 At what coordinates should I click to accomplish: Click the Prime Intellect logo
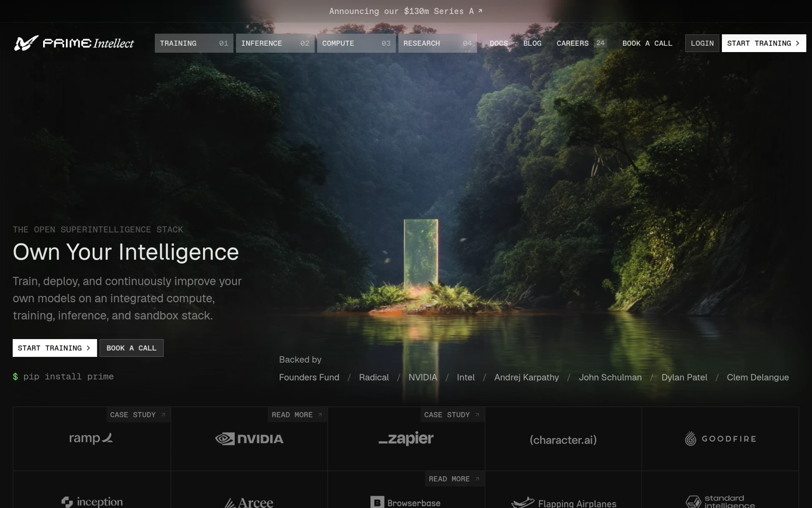tap(74, 43)
